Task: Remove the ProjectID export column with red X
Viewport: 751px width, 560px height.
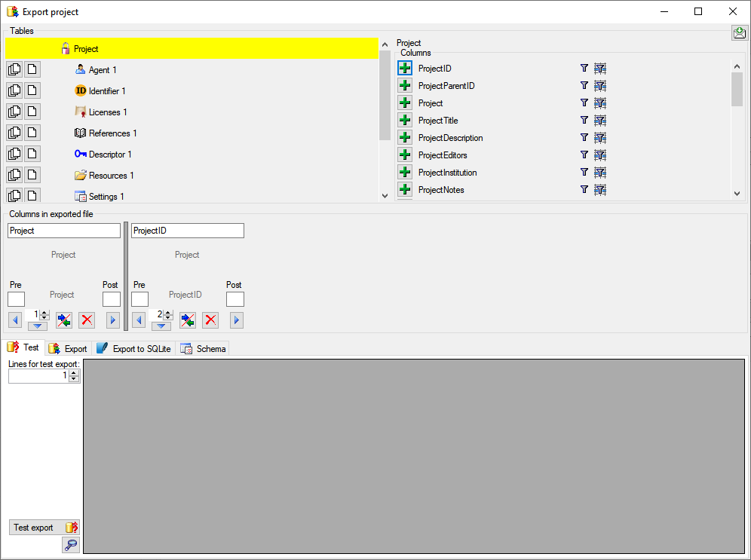Action: pos(210,320)
